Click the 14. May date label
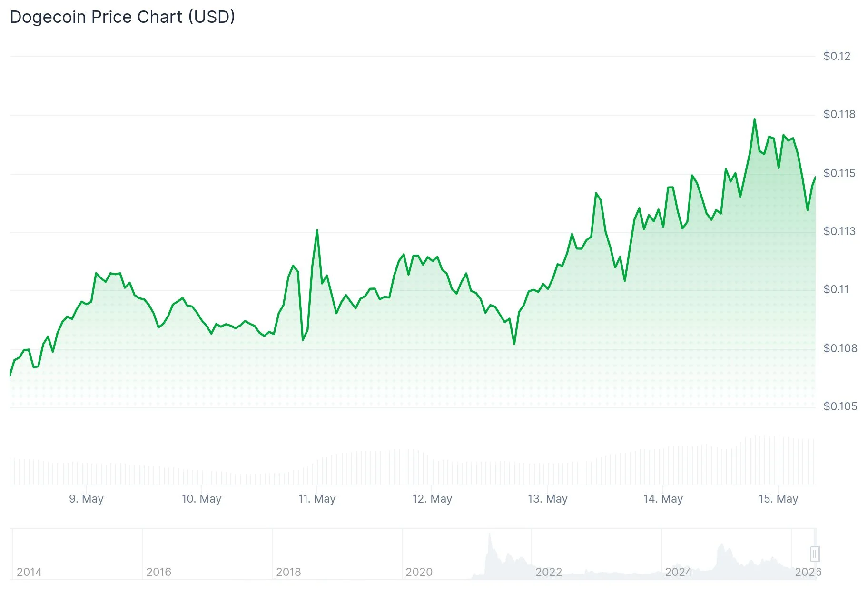The height and width of the screenshot is (594, 868). [x=663, y=499]
